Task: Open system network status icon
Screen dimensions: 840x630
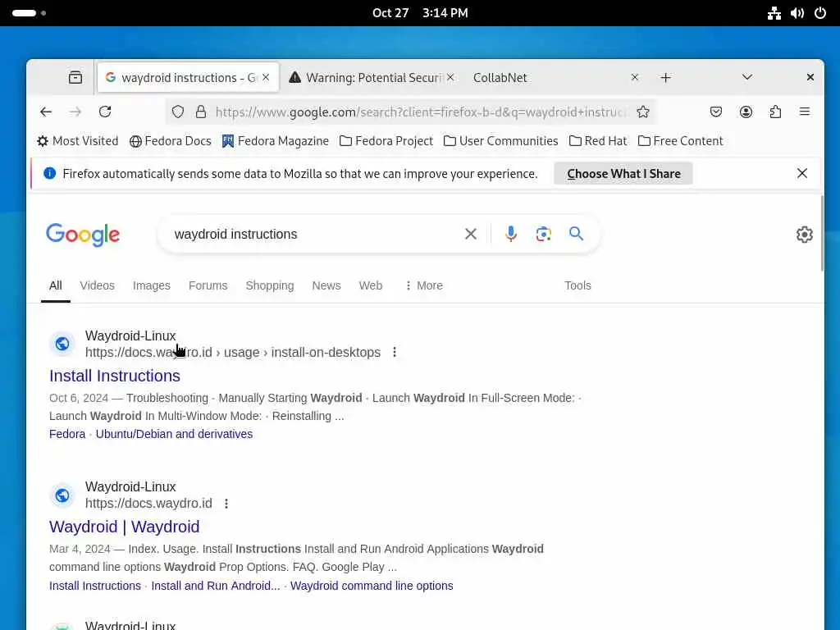Action: pyautogui.click(x=774, y=13)
